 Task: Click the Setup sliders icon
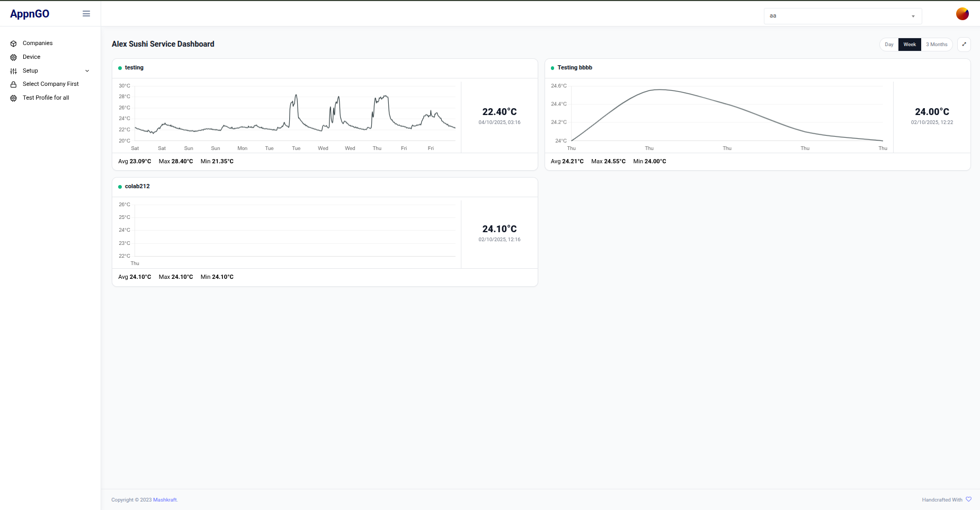coord(13,71)
